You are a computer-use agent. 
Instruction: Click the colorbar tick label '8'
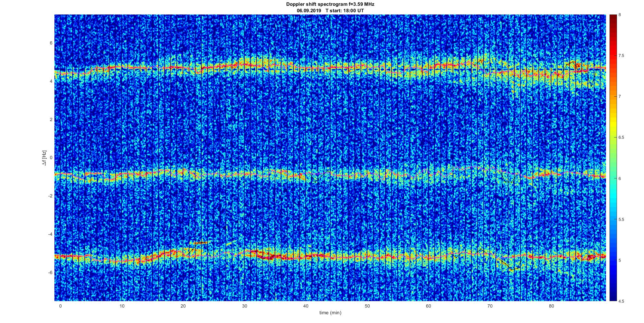coord(620,15)
